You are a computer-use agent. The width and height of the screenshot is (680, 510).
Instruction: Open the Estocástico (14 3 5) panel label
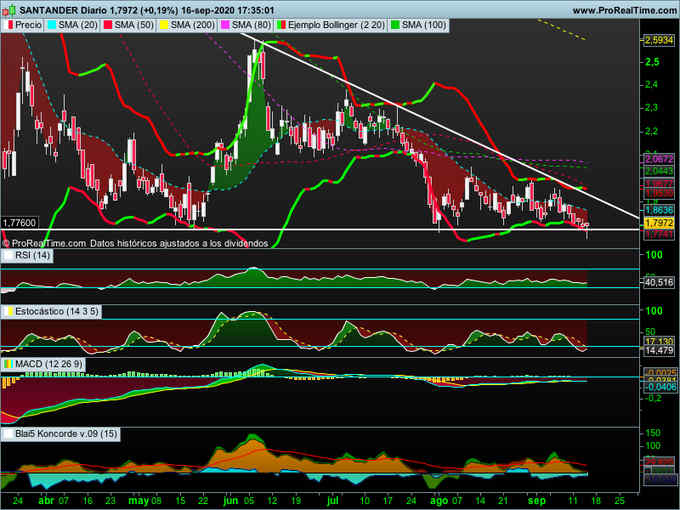pos(57,311)
